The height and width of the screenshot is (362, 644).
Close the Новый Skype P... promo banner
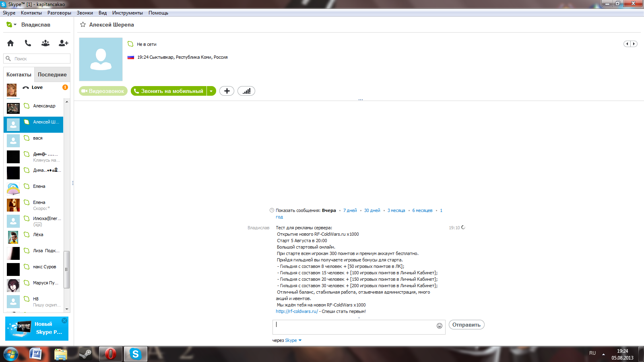64,321
